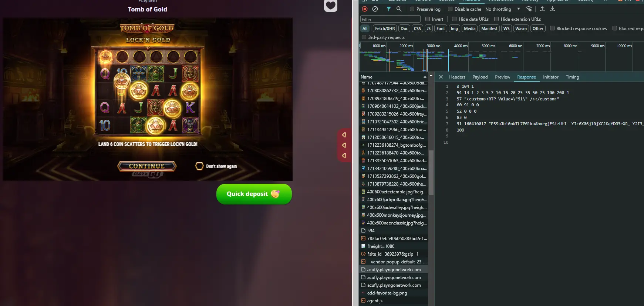The image size is (644, 306).
Task: Tick Hide data URLs checkbox
Action: 454,19
